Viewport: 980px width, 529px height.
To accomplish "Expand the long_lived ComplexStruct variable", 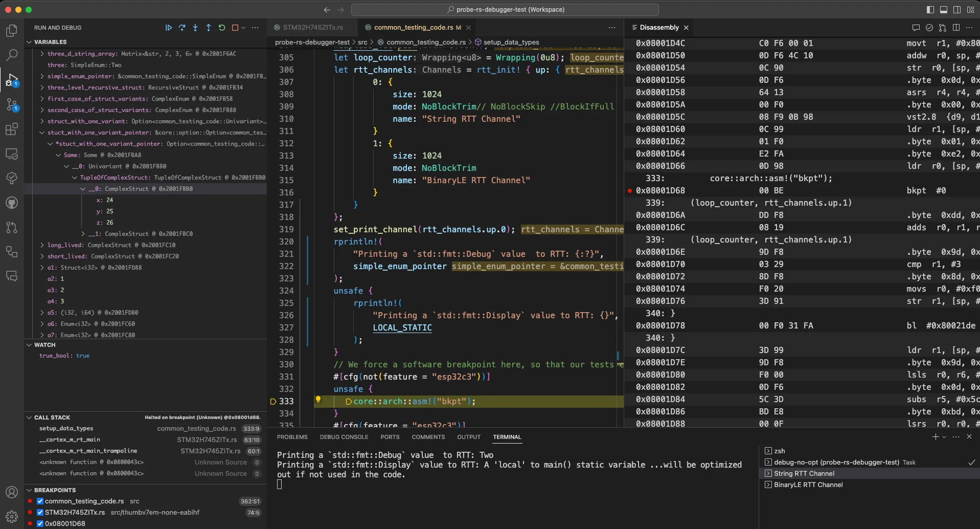I will tap(42, 245).
